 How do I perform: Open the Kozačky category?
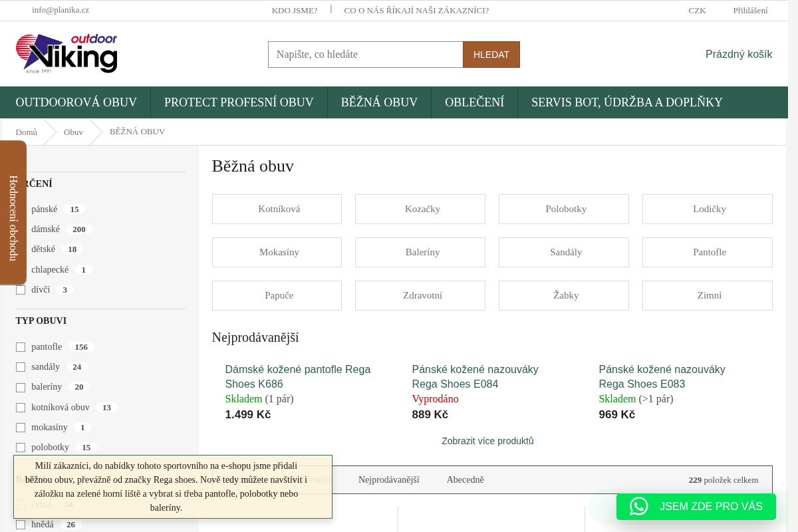tap(420, 209)
